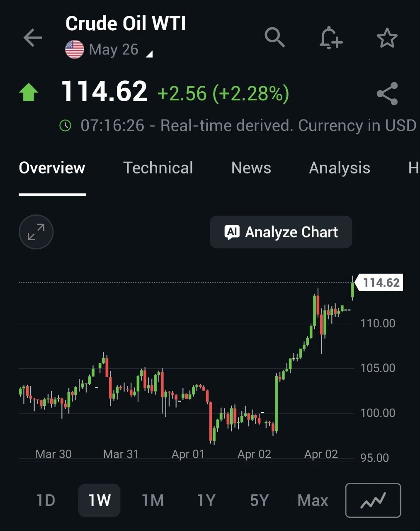Select the 1M time range

coord(153,500)
